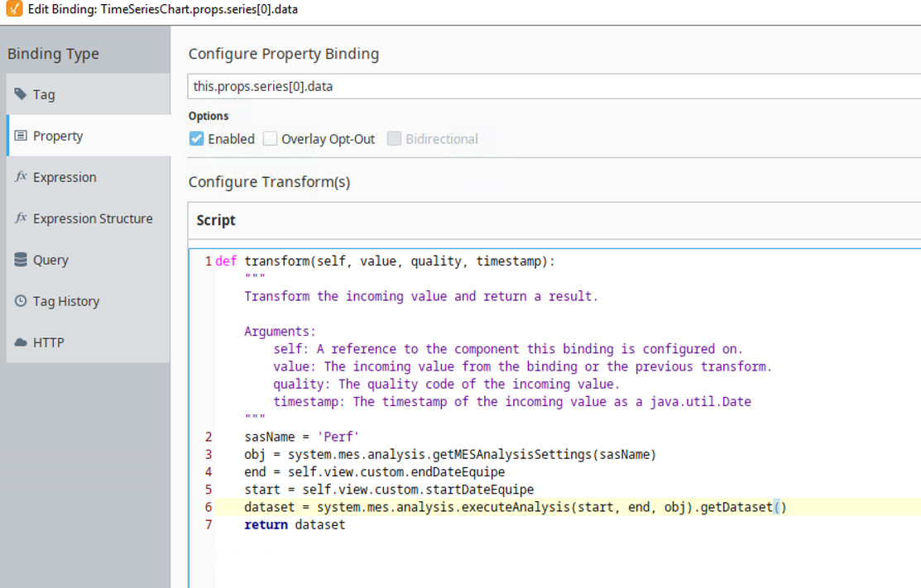Switch to the Expression binding type
This screenshot has width=921, height=588.
coord(88,177)
